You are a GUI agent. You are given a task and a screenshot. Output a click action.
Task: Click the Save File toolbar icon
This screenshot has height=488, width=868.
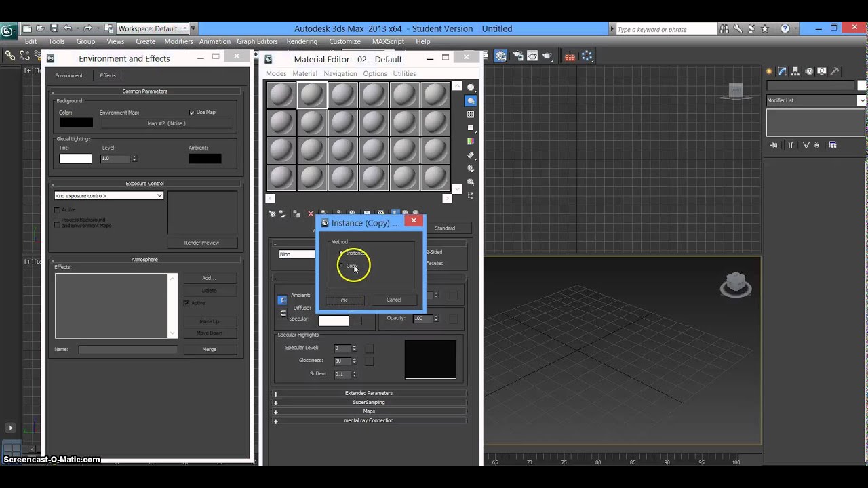54,28
